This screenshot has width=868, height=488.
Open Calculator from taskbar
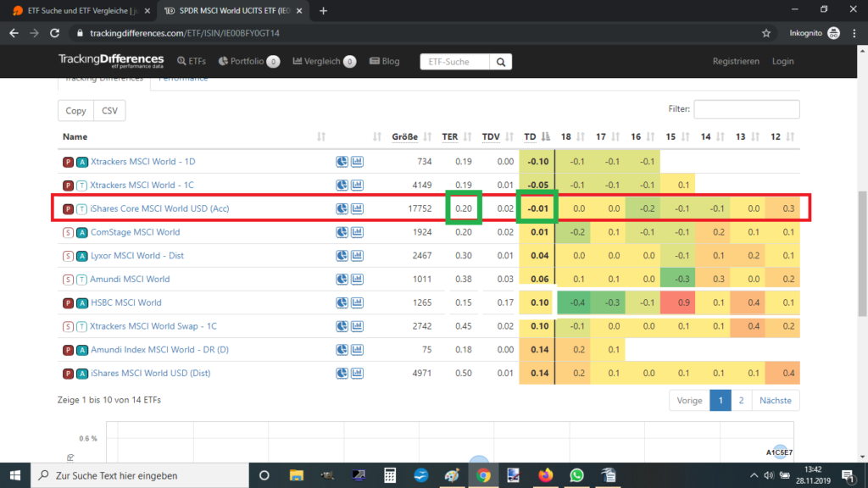390,475
